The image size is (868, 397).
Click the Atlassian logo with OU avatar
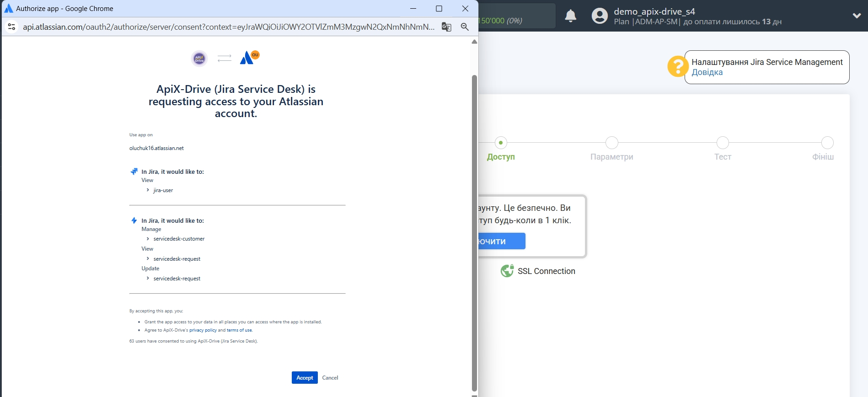point(249,58)
